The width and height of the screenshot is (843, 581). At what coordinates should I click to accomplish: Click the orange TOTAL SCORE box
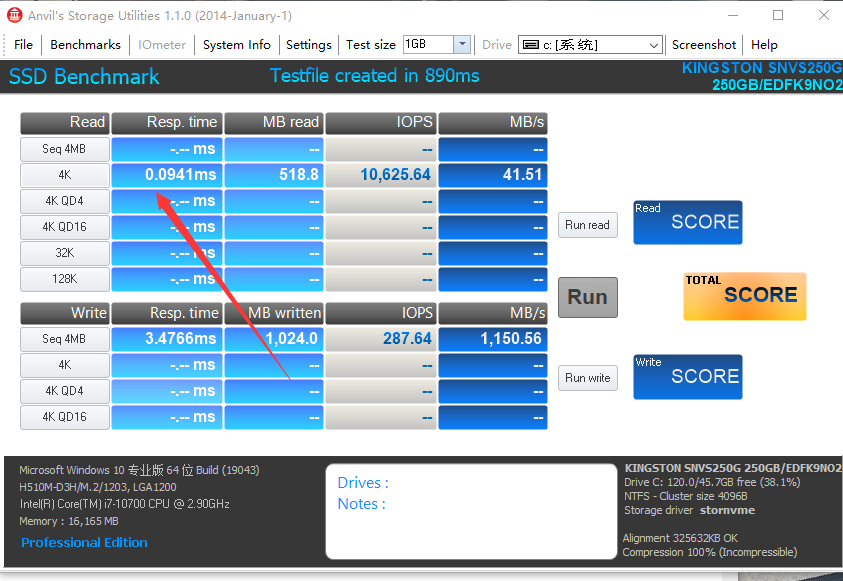pos(744,296)
